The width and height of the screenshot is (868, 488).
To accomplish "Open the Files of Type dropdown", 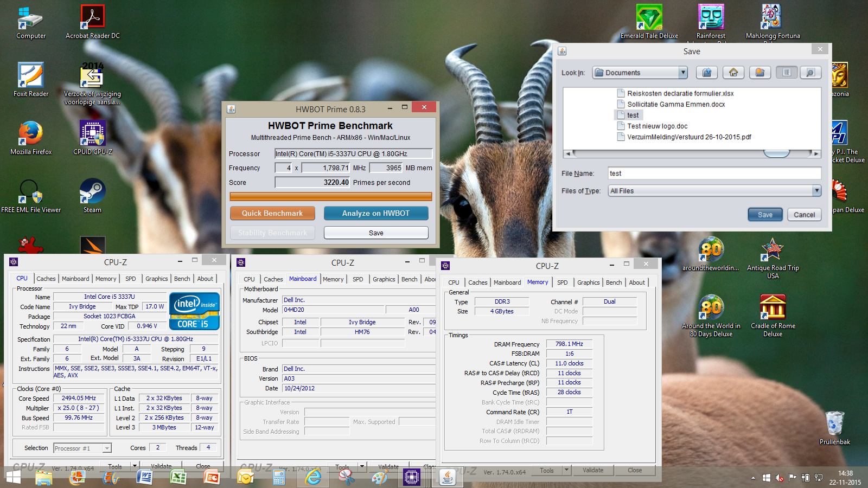I will pyautogui.click(x=816, y=191).
